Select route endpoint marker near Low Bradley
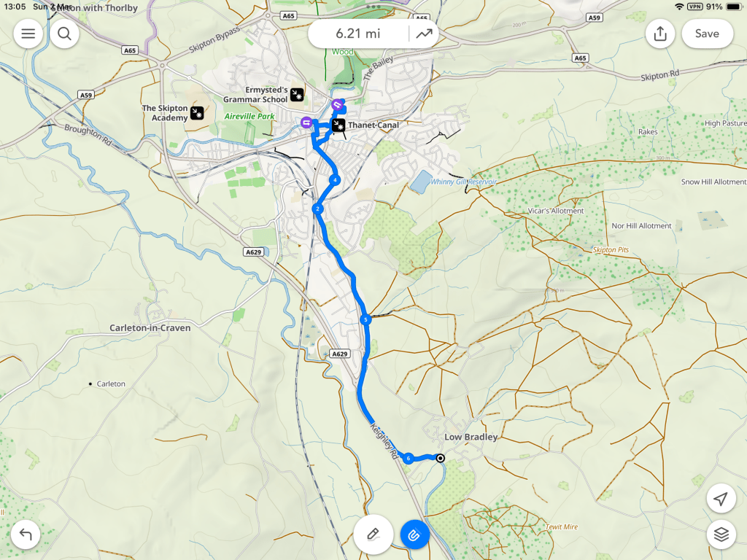This screenshot has height=560, width=747. pyautogui.click(x=441, y=458)
